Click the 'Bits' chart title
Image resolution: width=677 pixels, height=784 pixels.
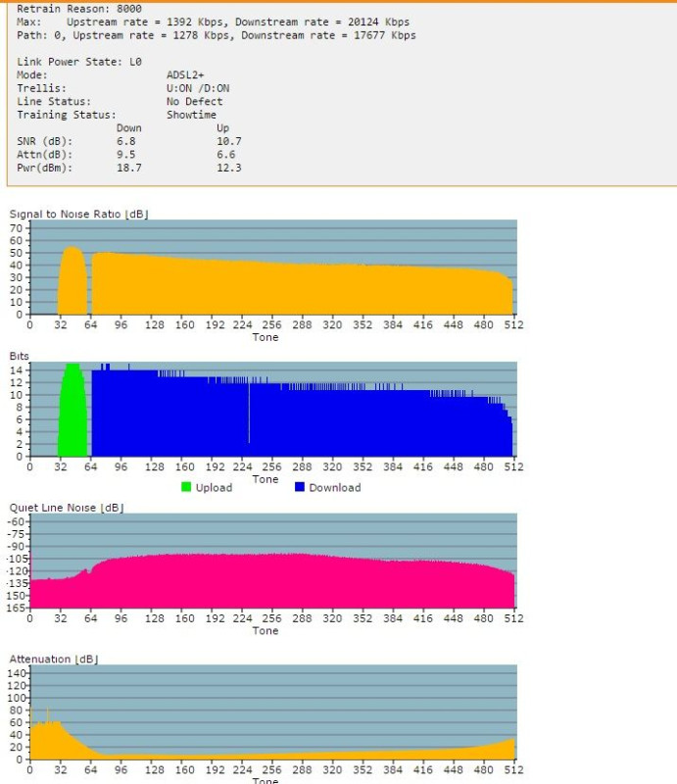(19, 356)
